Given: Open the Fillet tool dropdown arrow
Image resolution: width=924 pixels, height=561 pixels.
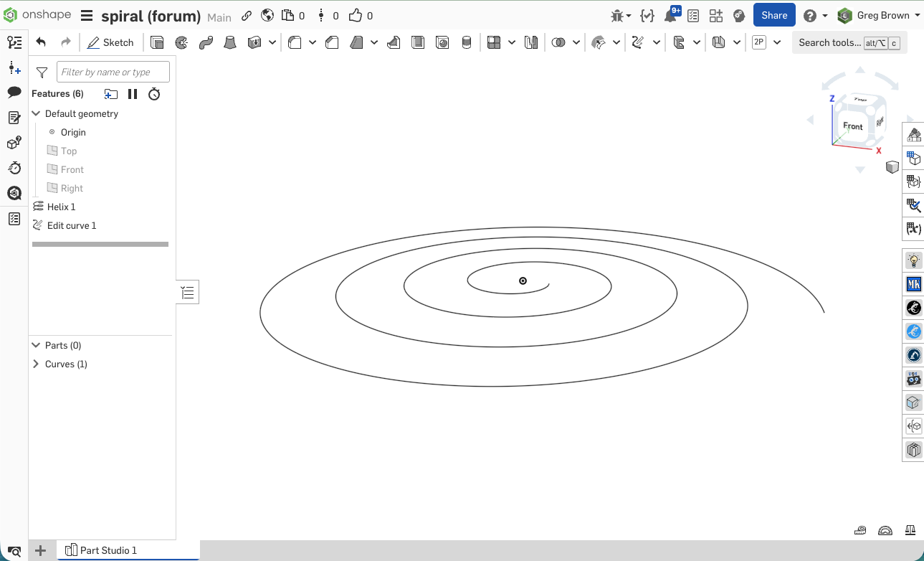Looking at the screenshot, I should click(x=313, y=43).
